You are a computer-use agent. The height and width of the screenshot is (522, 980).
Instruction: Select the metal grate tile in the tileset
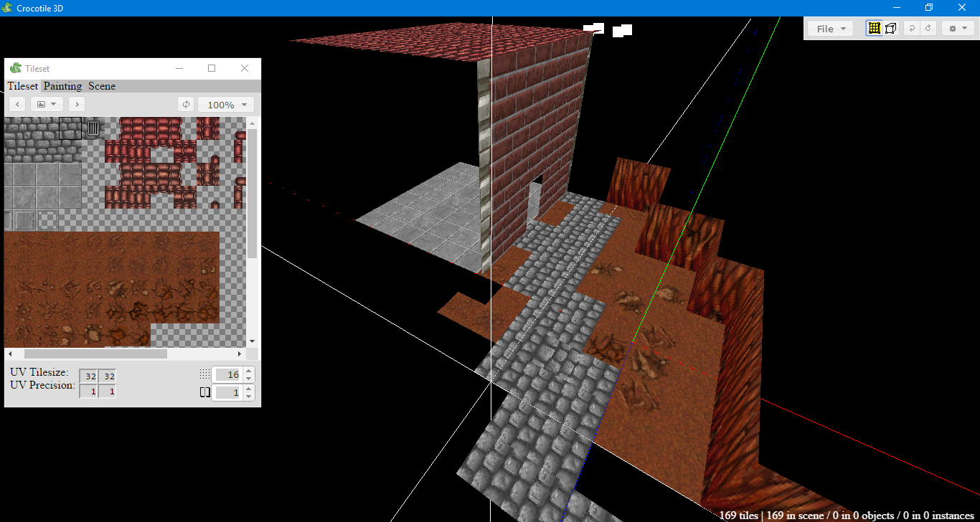(93, 128)
